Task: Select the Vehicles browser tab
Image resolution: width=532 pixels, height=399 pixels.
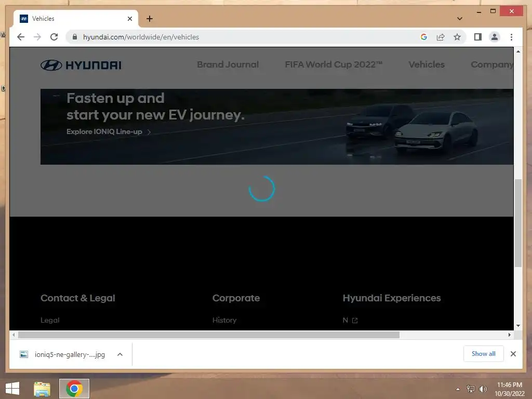Action: (x=76, y=19)
